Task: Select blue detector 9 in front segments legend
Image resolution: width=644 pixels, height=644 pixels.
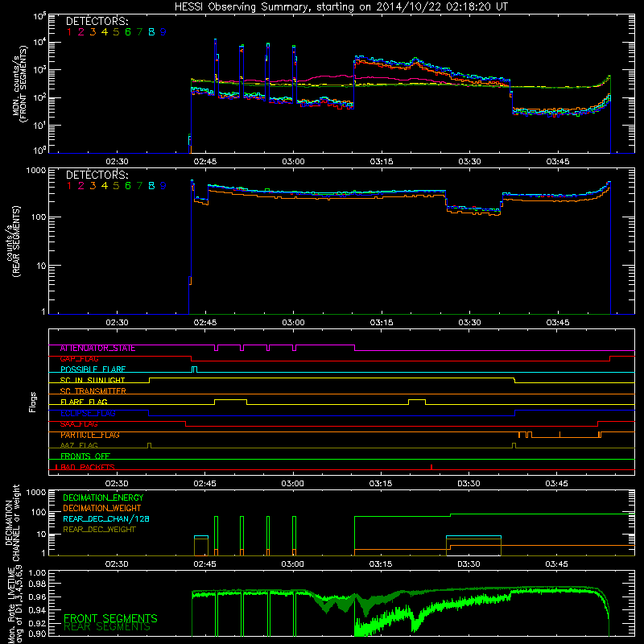Action: 163,32
